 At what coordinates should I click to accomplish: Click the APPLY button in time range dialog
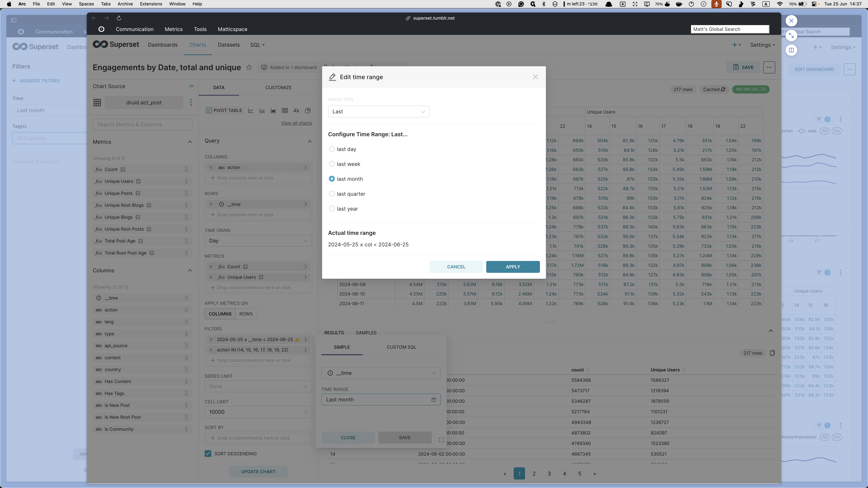[512, 266]
